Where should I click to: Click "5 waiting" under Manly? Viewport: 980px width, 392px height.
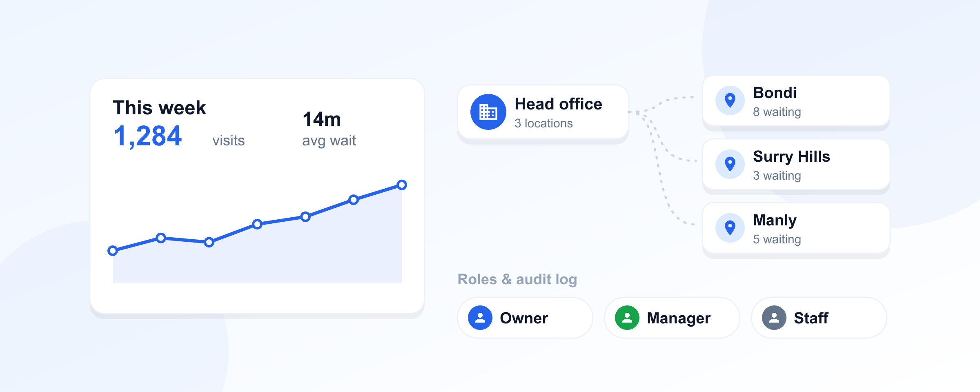coord(777,239)
